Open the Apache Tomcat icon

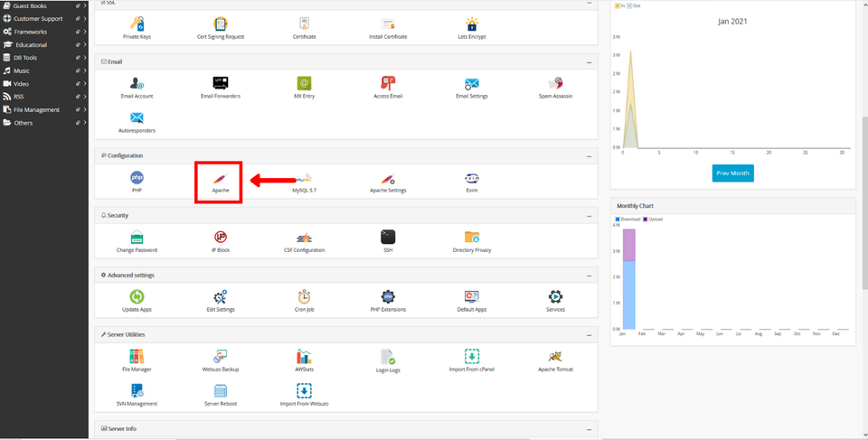(555, 357)
